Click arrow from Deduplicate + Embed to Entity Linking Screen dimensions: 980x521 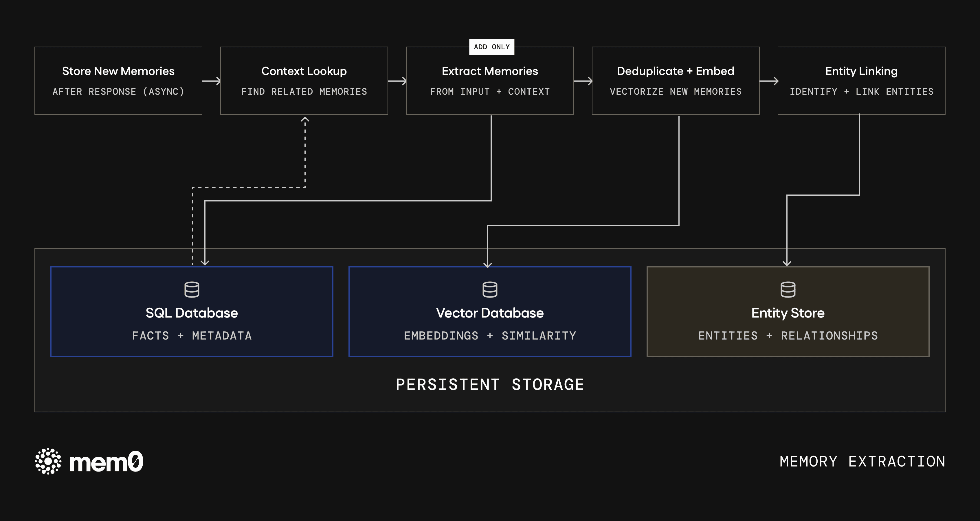pos(768,81)
